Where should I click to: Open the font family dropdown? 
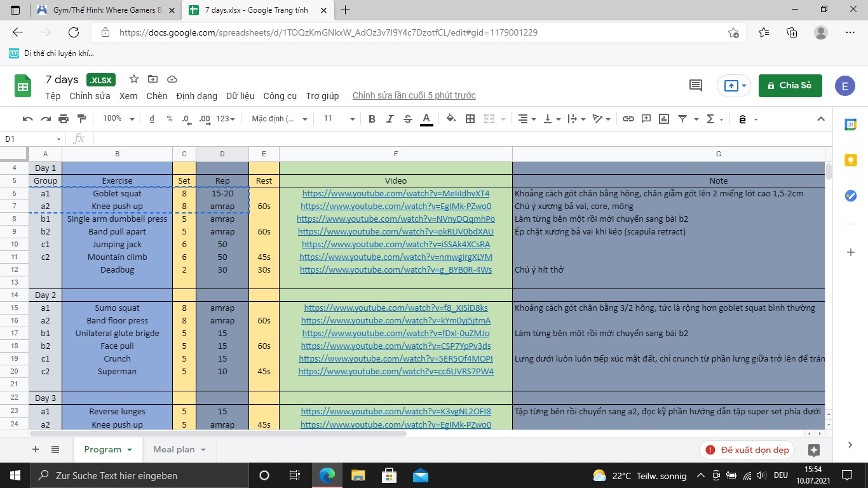[x=279, y=119]
